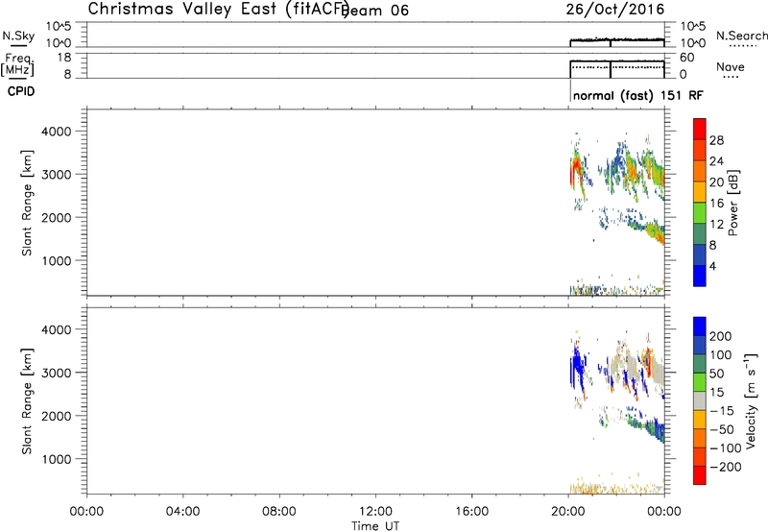Image resolution: width=768 pixels, height=532 pixels.
Task: Click the 'Freq. [MHz]' label
Action: coord(17,64)
